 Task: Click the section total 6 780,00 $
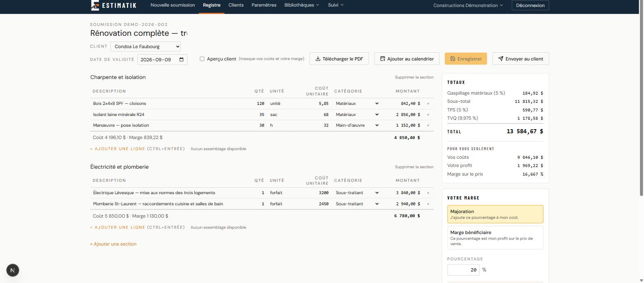tap(407, 216)
